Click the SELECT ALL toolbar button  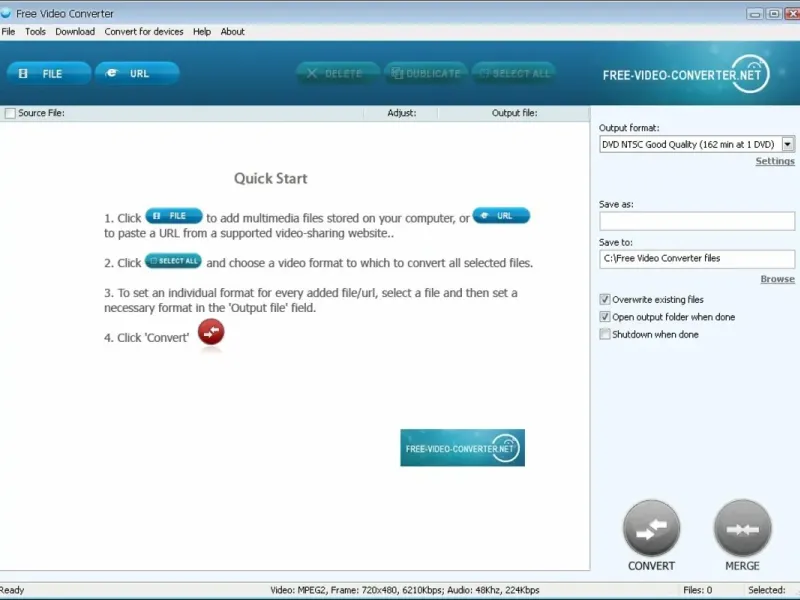[x=514, y=73]
